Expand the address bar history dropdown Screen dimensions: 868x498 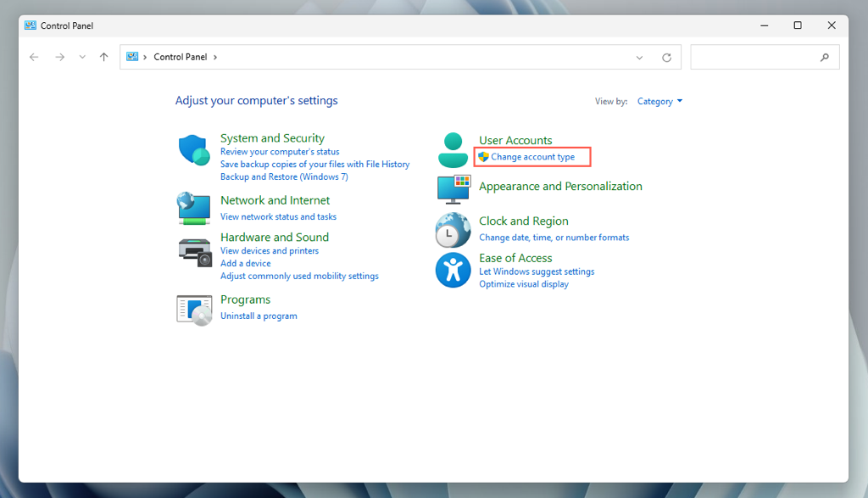639,58
